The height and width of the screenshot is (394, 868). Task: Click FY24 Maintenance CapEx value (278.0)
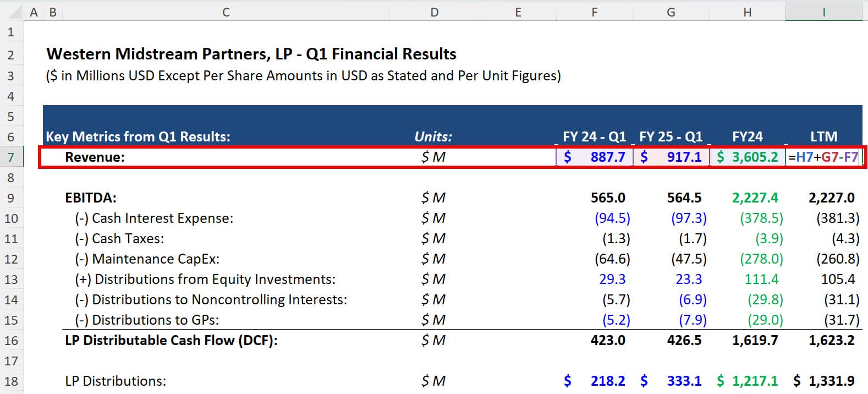coord(761,259)
